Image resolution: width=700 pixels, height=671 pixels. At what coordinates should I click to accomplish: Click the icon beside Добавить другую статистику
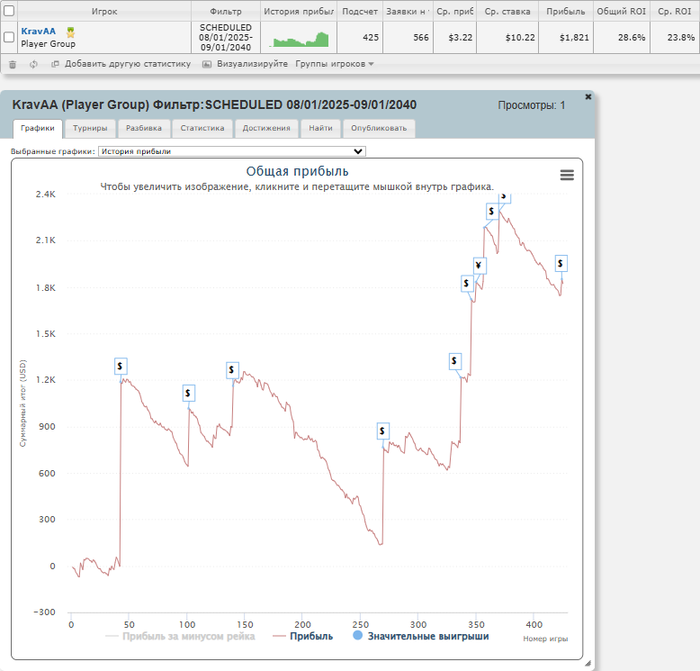[55, 64]
